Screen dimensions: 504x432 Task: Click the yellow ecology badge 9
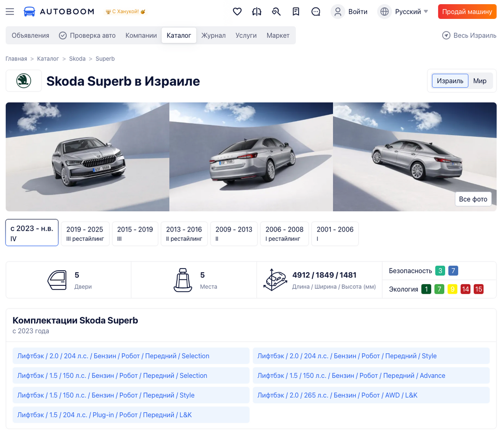[452, 289]
